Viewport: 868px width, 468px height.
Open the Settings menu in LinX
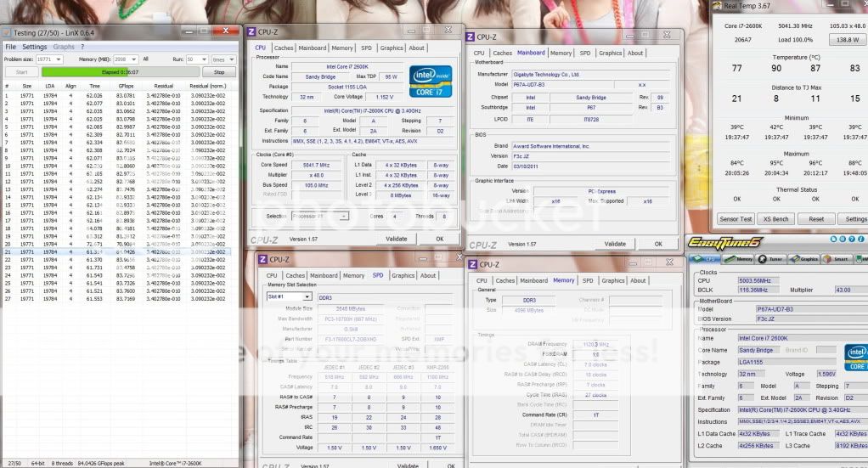[x=35, y=47]
